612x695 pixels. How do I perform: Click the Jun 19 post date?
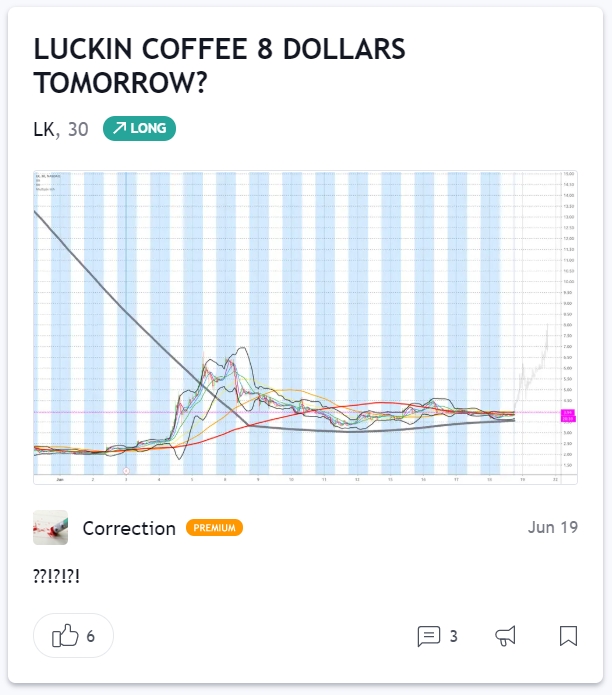click(552, 528)
